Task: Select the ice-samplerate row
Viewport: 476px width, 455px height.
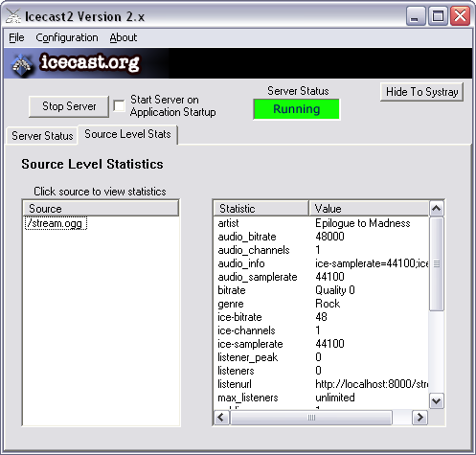Action: (321, 344)
